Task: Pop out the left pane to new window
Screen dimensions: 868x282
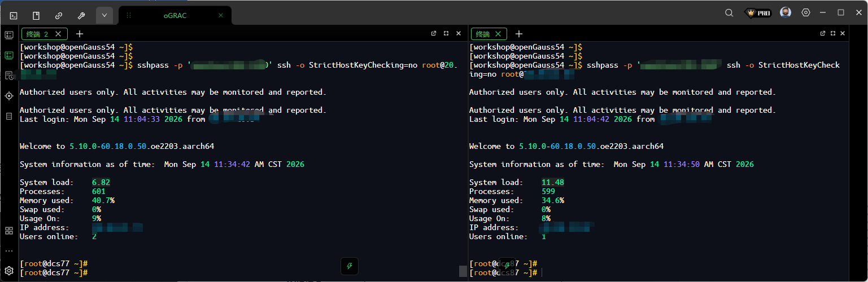Action: 434,33
